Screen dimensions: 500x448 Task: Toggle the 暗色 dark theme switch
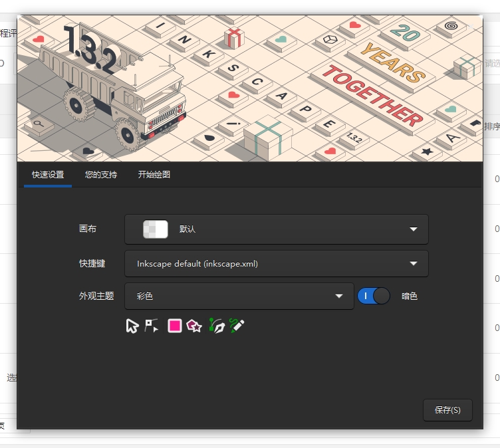[x=374, y=296]
